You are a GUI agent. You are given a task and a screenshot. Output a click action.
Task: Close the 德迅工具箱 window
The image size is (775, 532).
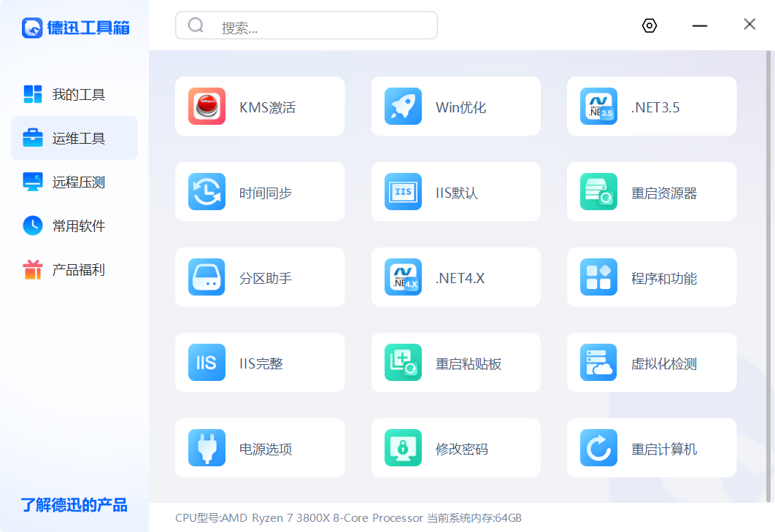point(749,24)
